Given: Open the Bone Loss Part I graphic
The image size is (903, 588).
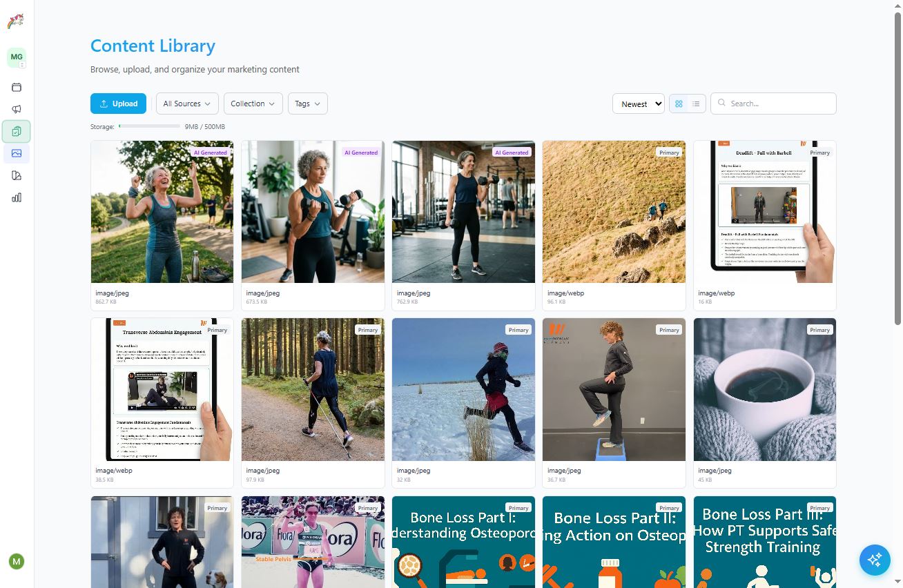Looking at the screenshot, I should pos(463,542).
